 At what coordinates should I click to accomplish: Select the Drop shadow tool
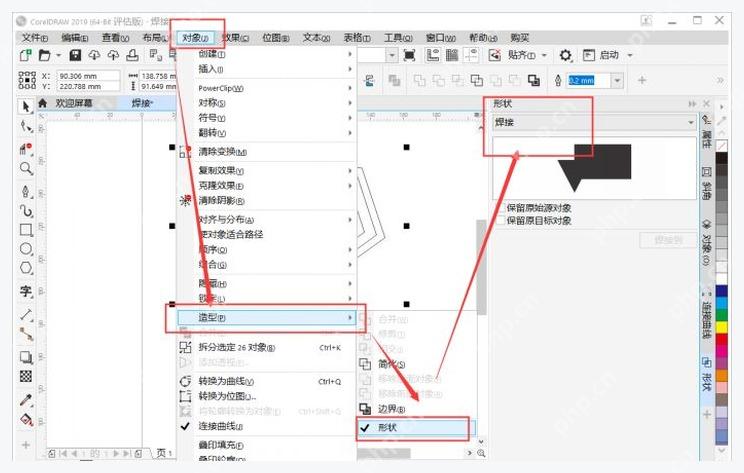pyautogui.click(x=26, y=357)
